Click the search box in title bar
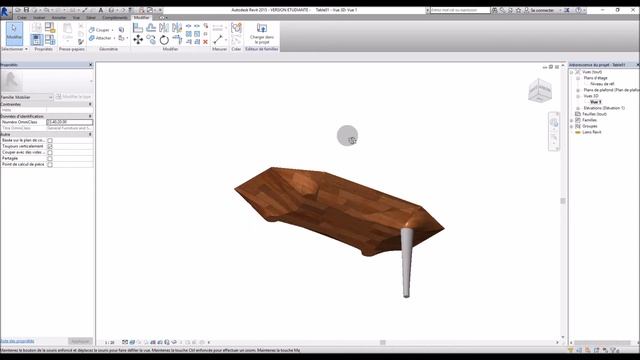 click(460, 10)
